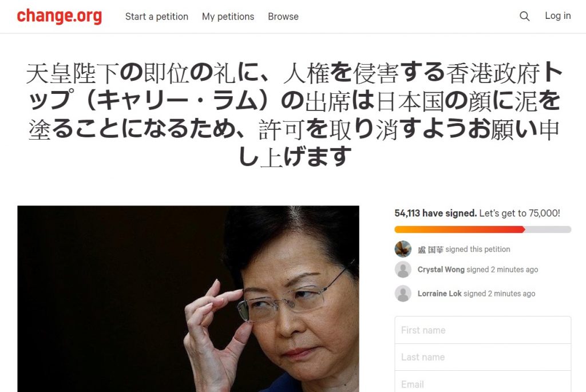Go to My petitions
This screenshot has height=392, width=586.
pos(228,17)
